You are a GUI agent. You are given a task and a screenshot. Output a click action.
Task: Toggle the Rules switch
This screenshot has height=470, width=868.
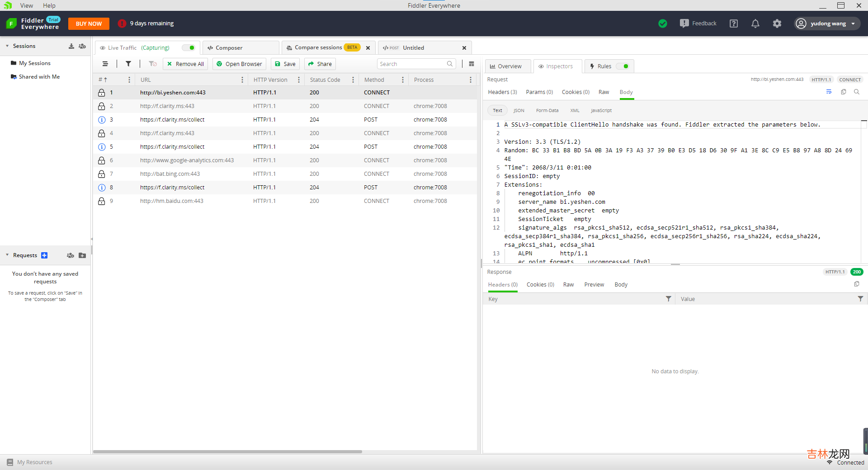click(x=623, y=66)
